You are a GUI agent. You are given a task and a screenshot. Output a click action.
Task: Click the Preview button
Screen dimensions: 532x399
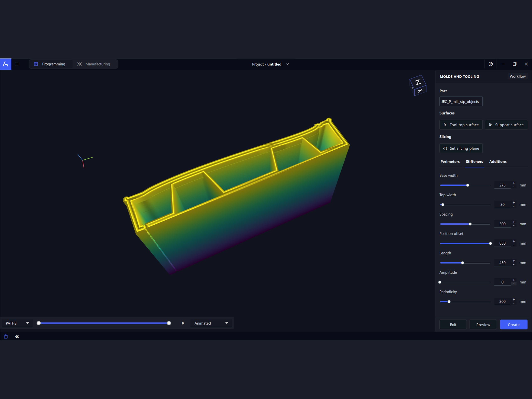[483, 325]
